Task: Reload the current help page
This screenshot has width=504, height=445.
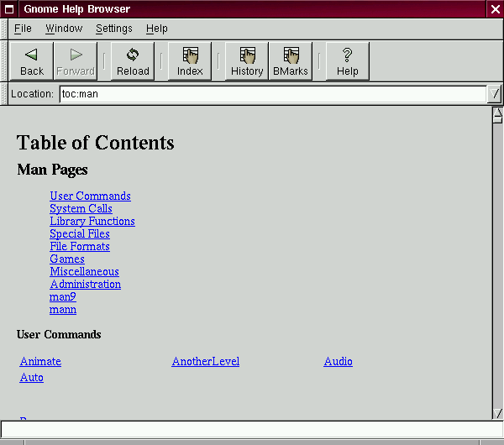Action: click(133, 61)
